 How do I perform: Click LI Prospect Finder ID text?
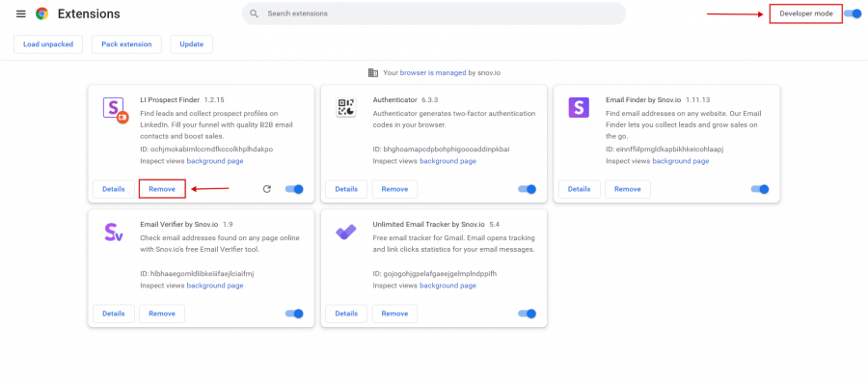tap(206, 150)
